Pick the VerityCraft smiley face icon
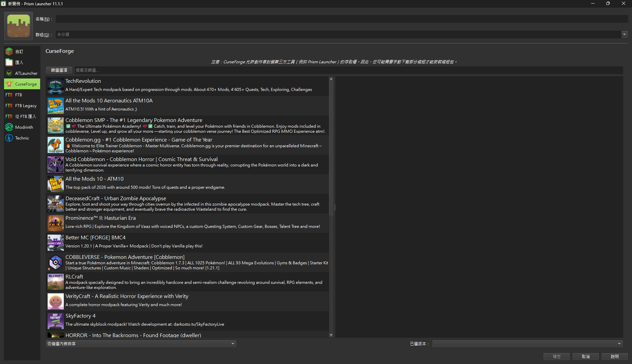Viewport: 632px width, 364px height. tap(55, 301)
